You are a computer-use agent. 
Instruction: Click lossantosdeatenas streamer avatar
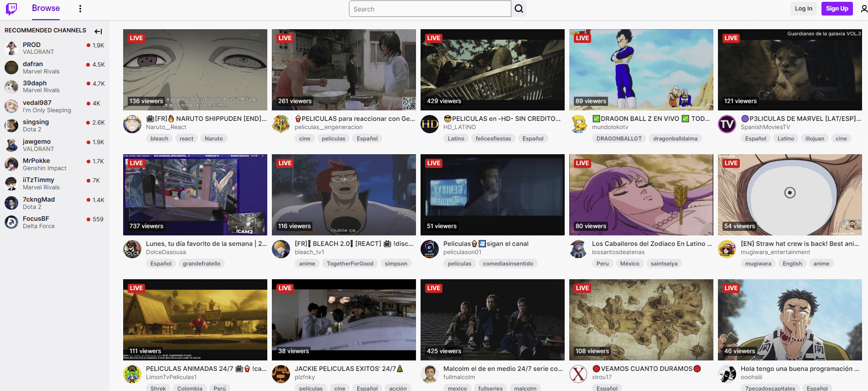click(578, 249)
